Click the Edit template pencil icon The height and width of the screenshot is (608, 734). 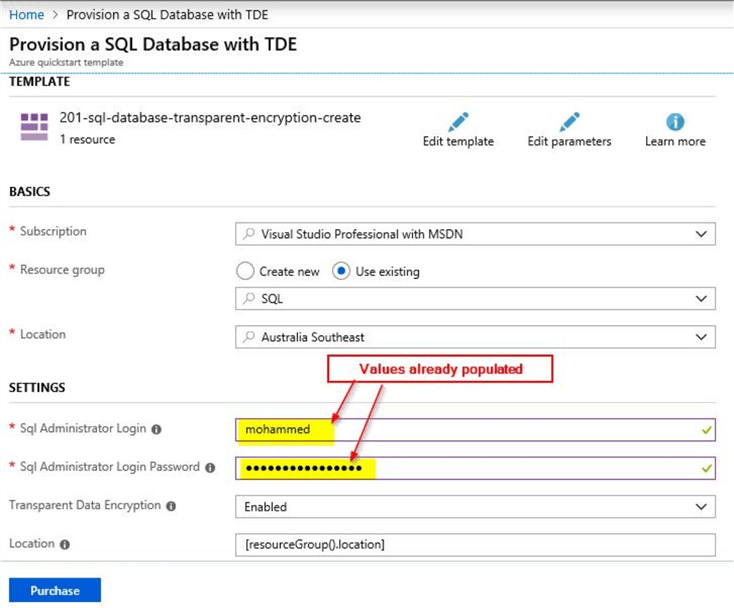click(x=458, y=122)
